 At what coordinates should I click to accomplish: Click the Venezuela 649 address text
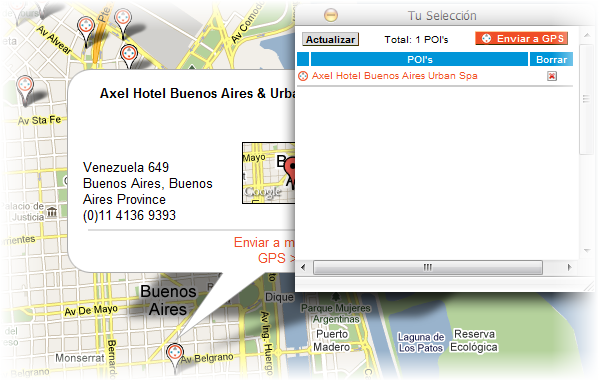(x=126, y=167)
